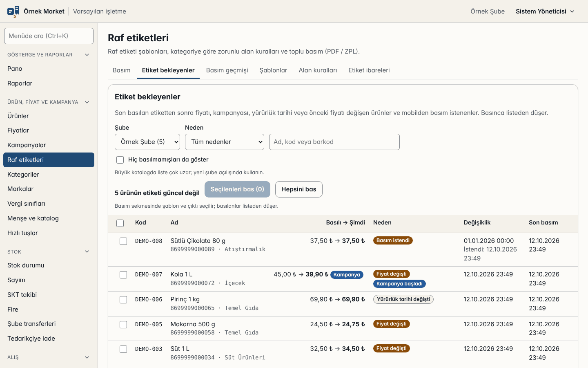Check the DEMO-005 Makarna row checkbox
The image size is (588, 368).
pos(123,325)
